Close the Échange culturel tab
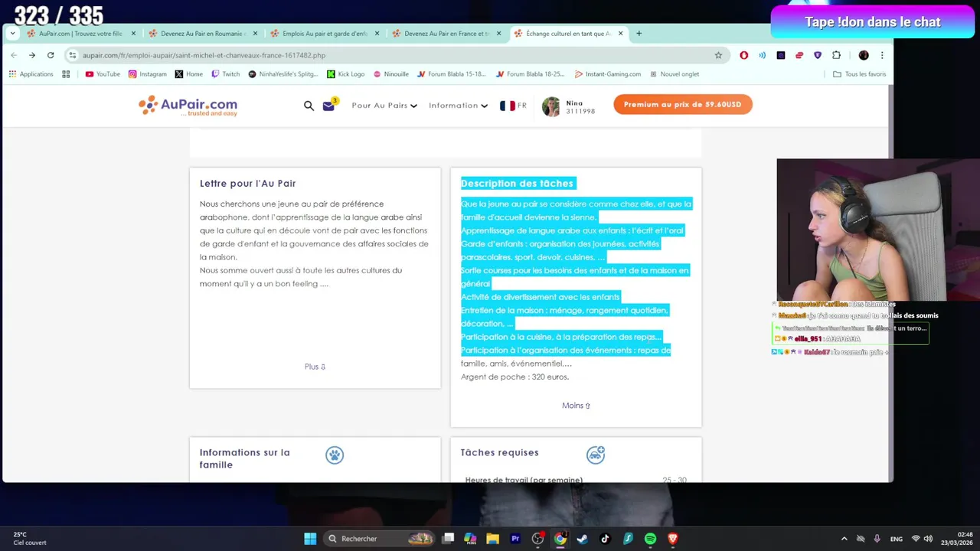This screenshot has height=551, width=980. tap(621, 34)
